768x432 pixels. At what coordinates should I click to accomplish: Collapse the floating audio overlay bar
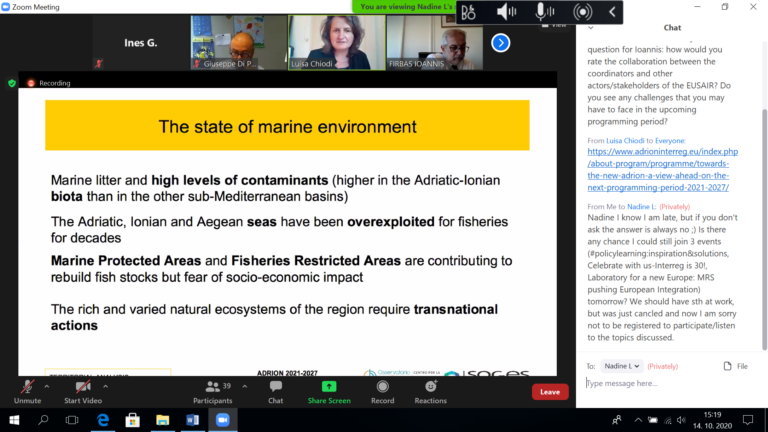pyautogui.click(x=613, y=12)
